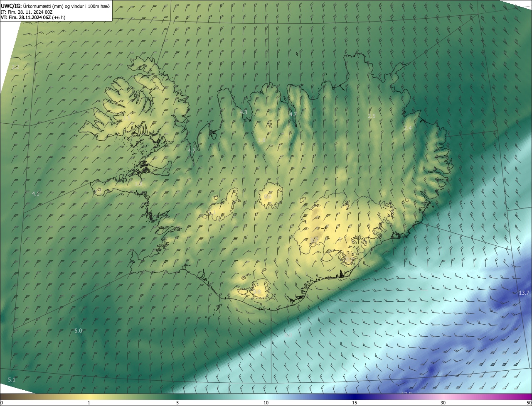
Task: Select the initial time line "IT: Fim. 28. 11. 2024 00Z"
Action: (27, 12)
